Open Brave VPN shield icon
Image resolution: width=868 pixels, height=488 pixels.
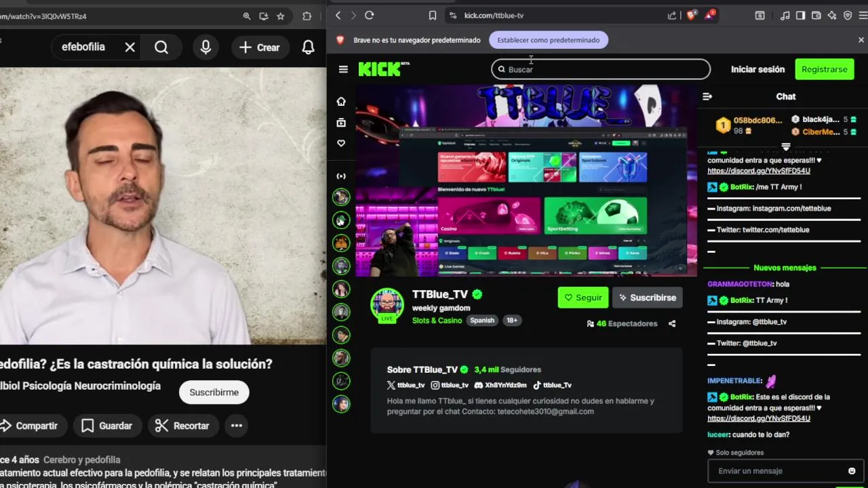pos(848,15)
